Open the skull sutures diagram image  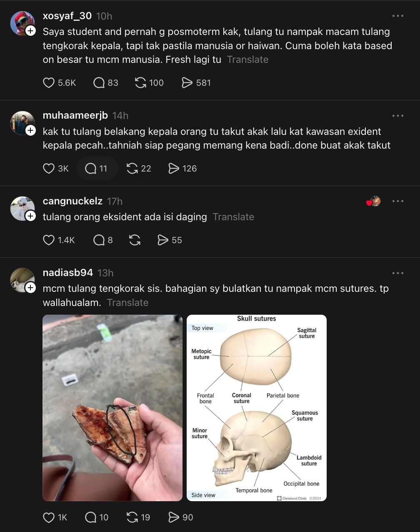coord(257,408)
